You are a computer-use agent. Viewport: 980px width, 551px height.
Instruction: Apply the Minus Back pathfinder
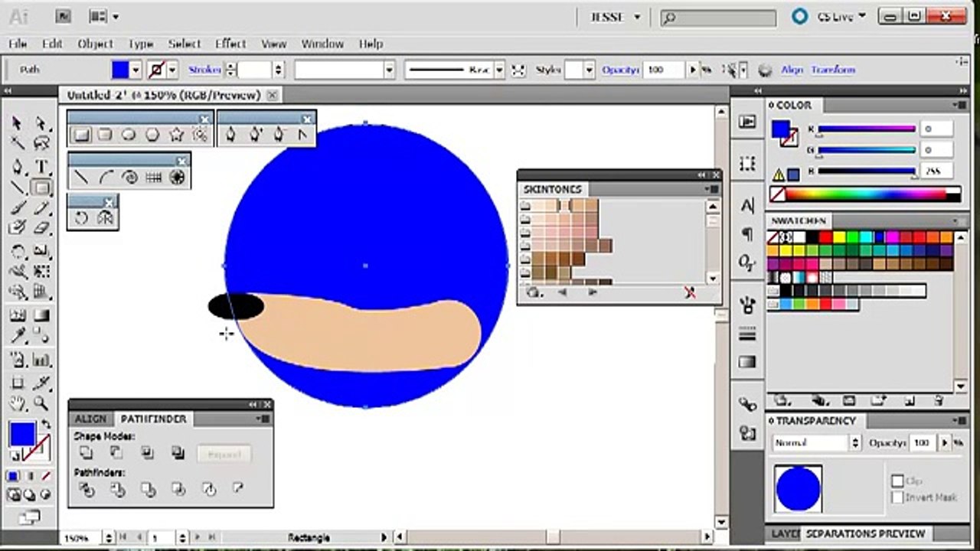click(x=238, y=489)
